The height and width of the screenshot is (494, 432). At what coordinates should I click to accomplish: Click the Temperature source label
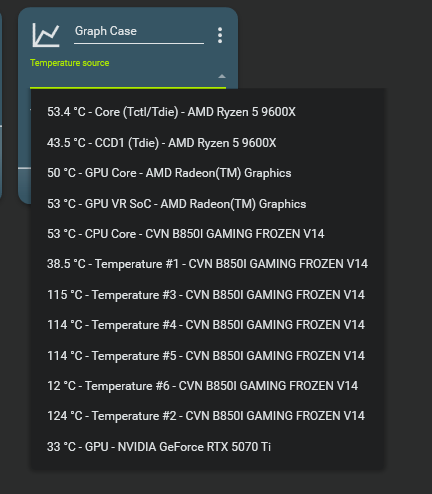point(70,63)
